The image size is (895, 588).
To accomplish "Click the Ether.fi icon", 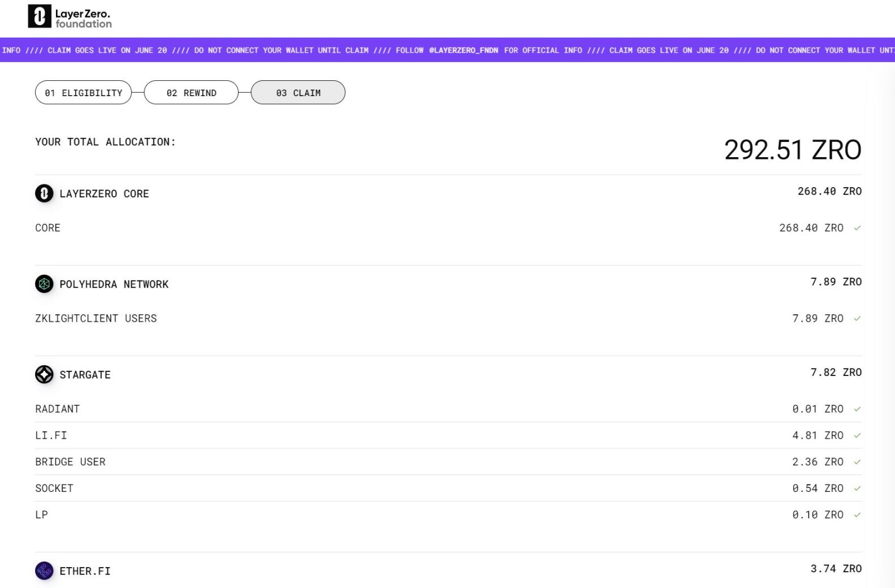I will 44,570.
